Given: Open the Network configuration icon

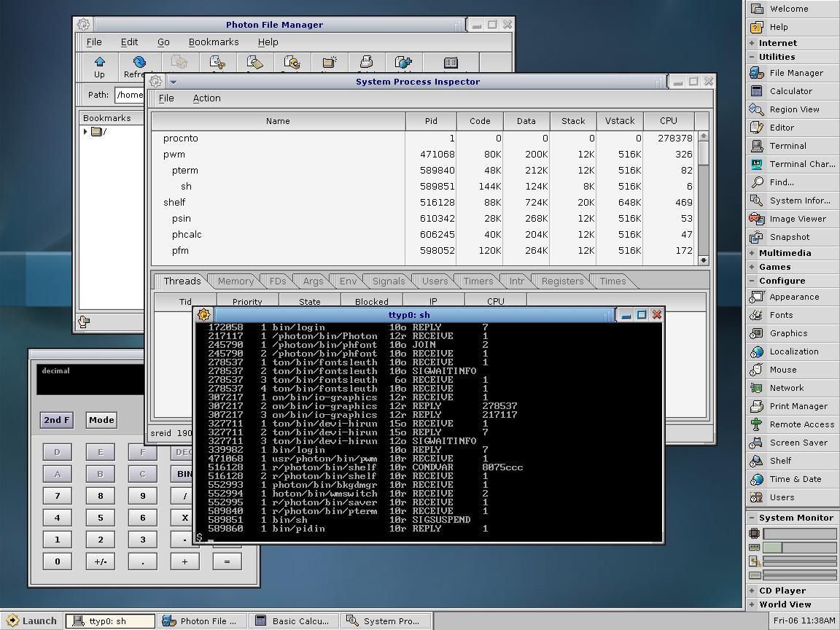Looking at the screenshot, I should [786, 388].
